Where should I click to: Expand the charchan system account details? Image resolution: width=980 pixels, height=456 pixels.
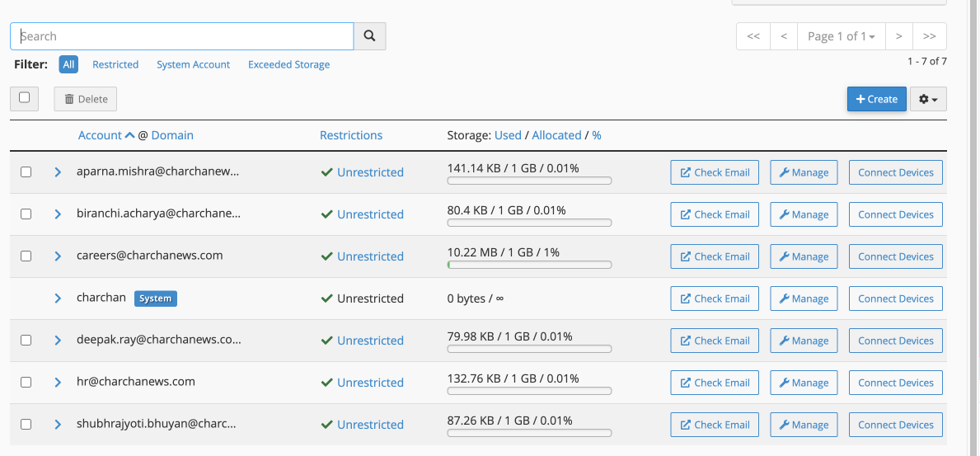(x=58, y=299)
